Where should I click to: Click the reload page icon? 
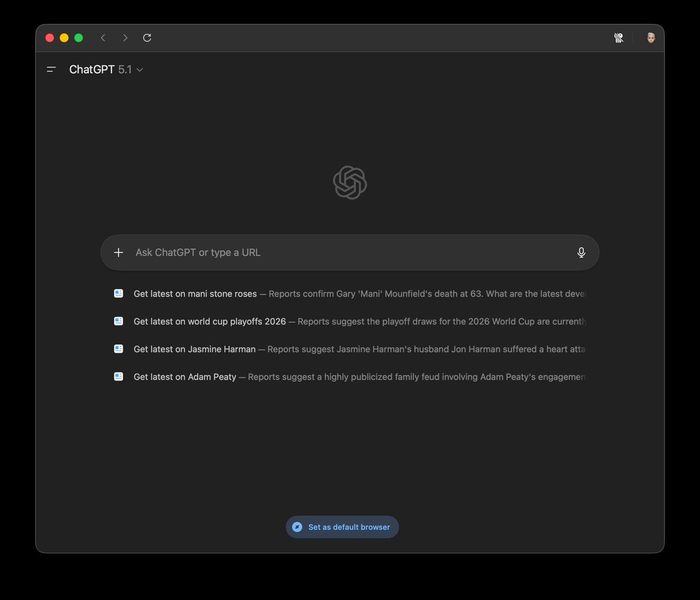tap(147, 37)
